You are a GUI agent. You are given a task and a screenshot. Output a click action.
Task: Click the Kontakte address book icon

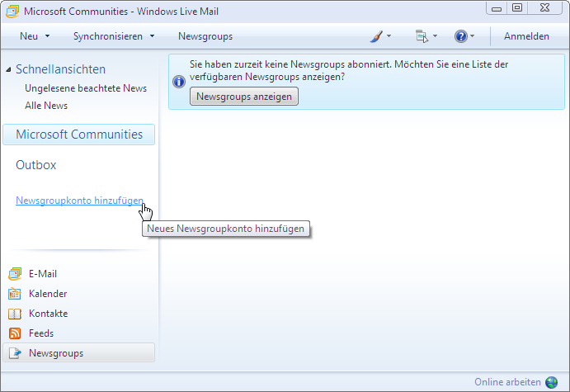pos(15,314)
